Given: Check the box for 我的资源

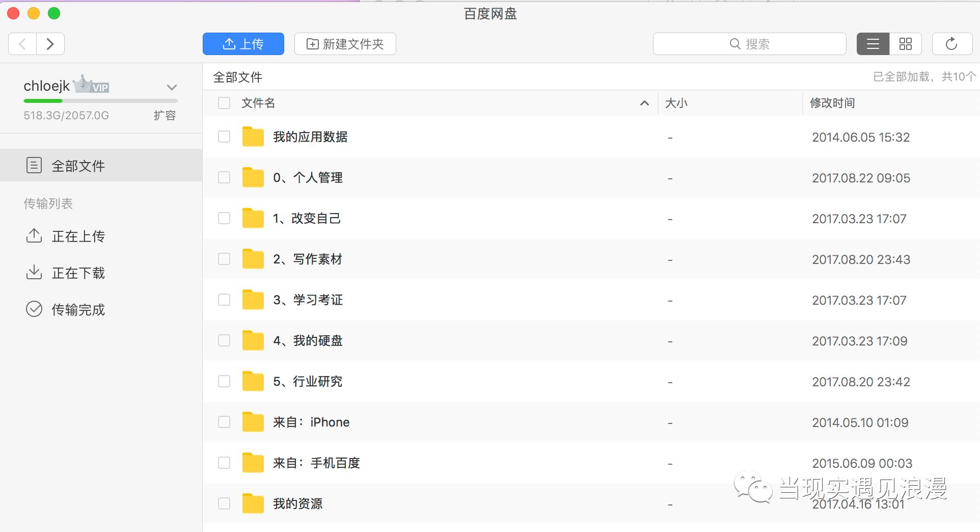Looking at the screenshot, I should (x=224, y=503).
